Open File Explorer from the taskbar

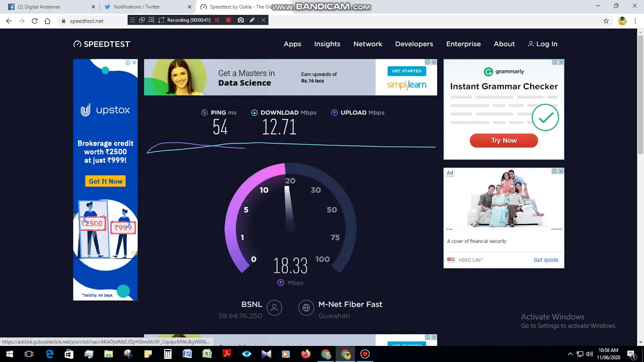coord(108,354)
